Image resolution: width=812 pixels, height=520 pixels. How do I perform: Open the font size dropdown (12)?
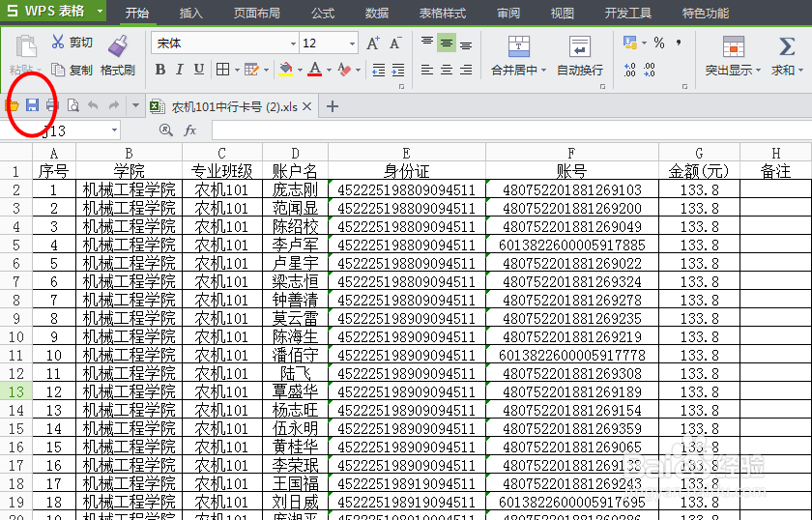(352, 43)
